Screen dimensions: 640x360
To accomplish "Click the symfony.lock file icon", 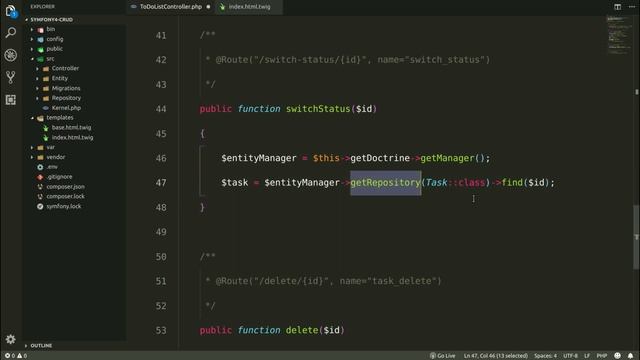I will coord(40,207).
